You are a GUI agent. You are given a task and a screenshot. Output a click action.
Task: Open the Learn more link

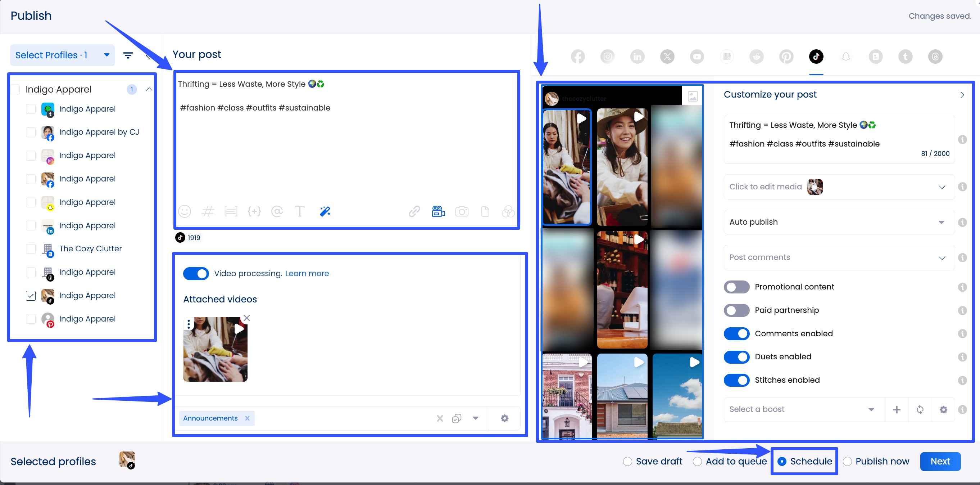click(307, 273)
